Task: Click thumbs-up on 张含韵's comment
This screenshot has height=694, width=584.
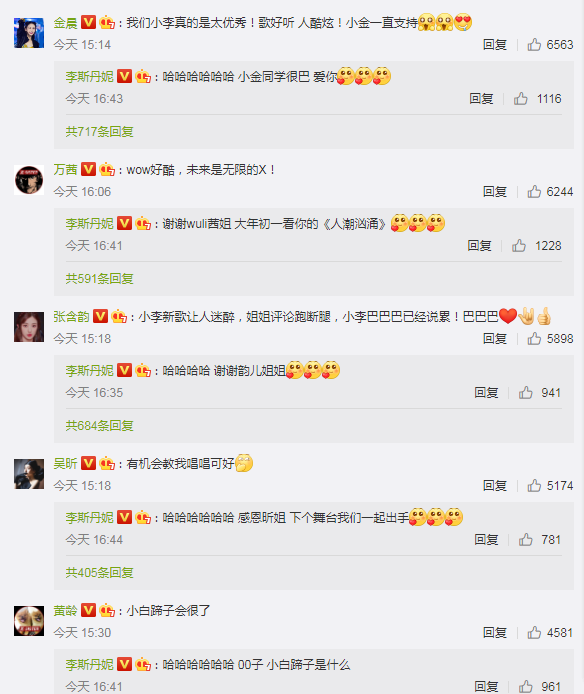Action: coord(534,338)
